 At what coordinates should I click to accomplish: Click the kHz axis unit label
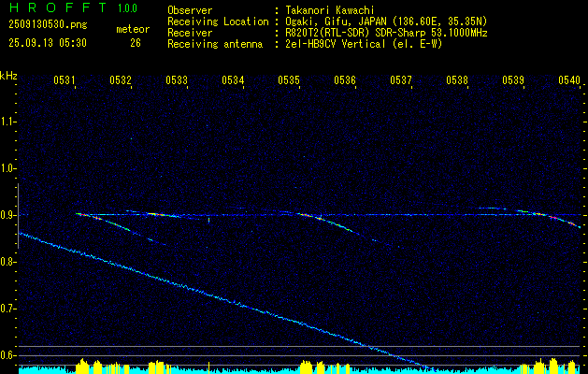coord(8,76)
